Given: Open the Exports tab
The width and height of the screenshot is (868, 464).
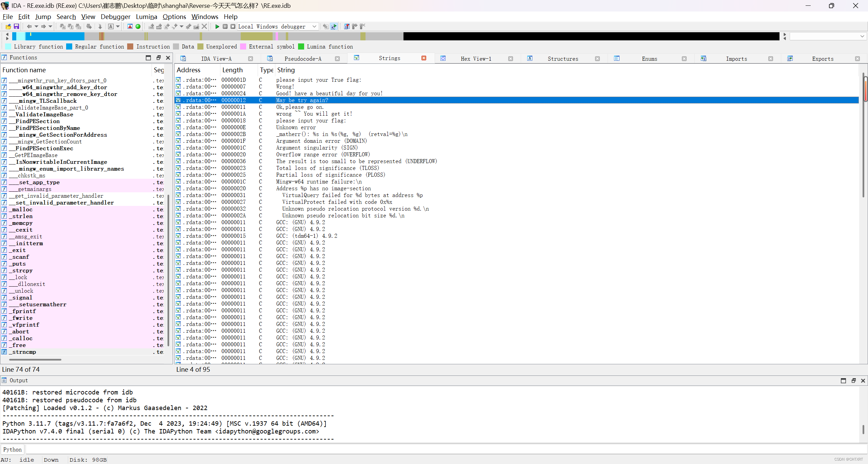Looking at the screenshot, I should point(823,59).
